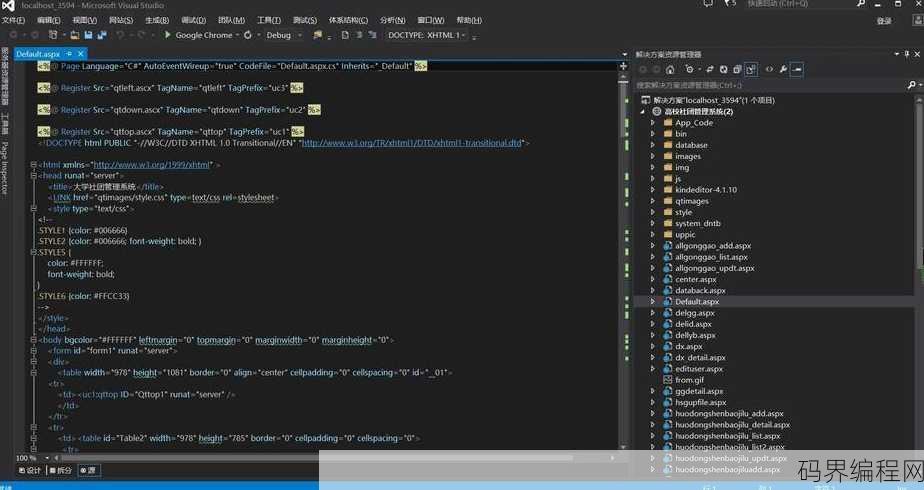Screen dimensions: 924x490
Task: Open the www.w3.org/1999/xhtml namespace link
Action: click(152, 165)
